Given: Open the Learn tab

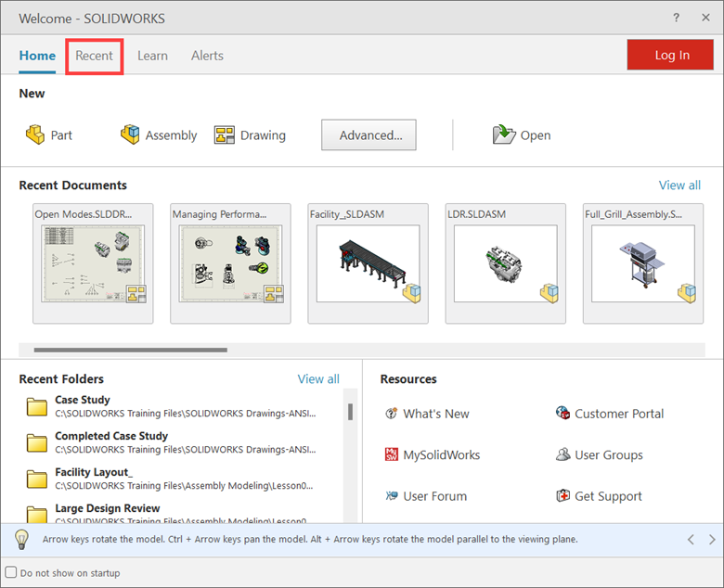Looking at the screenshot, I should pyautogui.click(x=152, y=56).
